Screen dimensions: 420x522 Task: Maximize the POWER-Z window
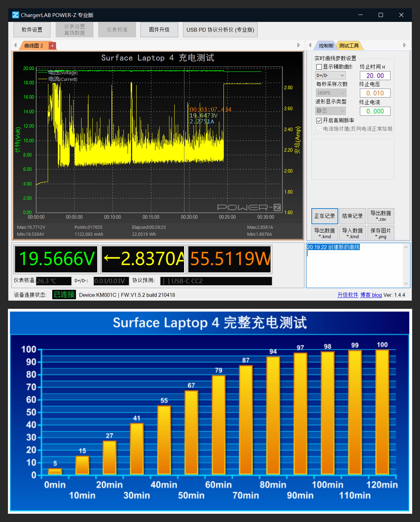pyautogui.click(x=381, y=15)
